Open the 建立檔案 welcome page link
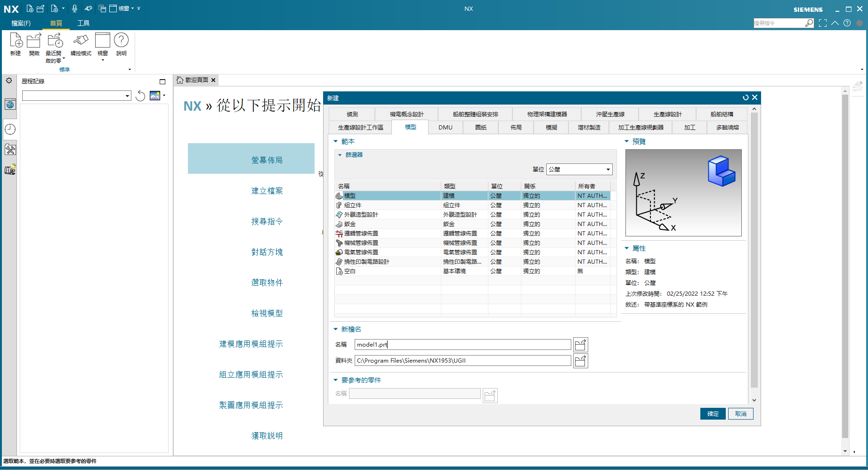 point(267,191)
